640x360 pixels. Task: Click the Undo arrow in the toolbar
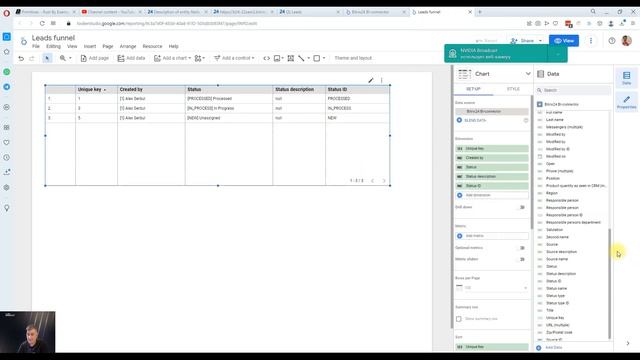coord(21,58)
